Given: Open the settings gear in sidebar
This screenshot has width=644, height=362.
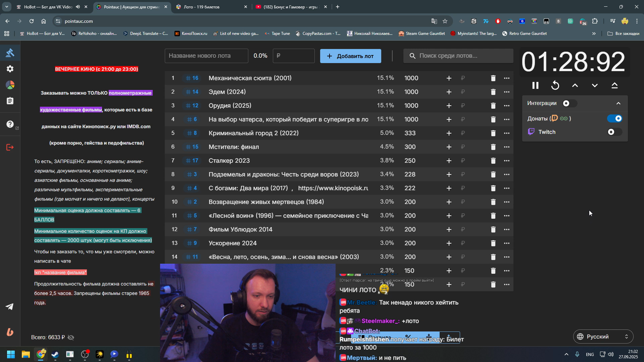Looking at the screenshot, I should (x=10, y=69).
